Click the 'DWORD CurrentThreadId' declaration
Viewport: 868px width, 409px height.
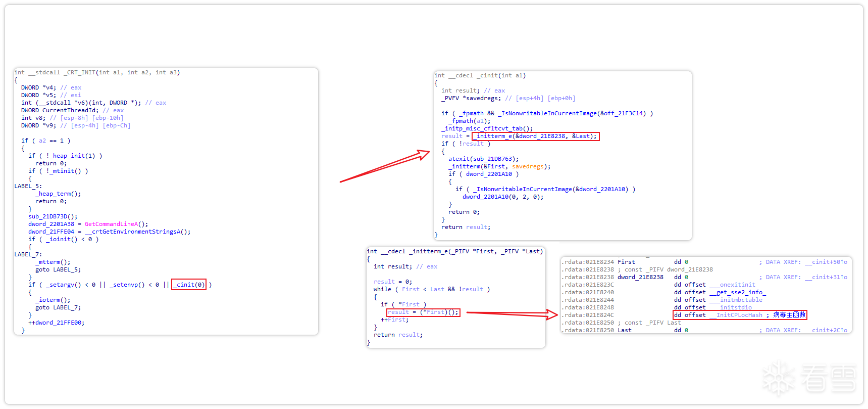(72, 110)
